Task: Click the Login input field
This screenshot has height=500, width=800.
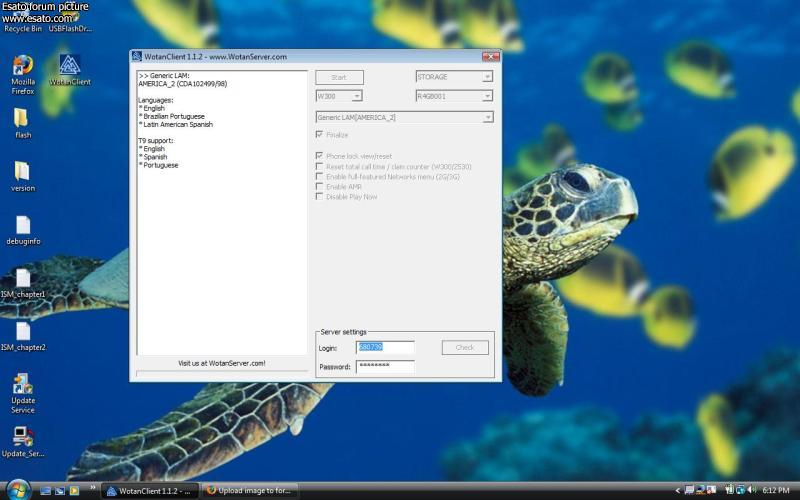Action: (385, 347)
